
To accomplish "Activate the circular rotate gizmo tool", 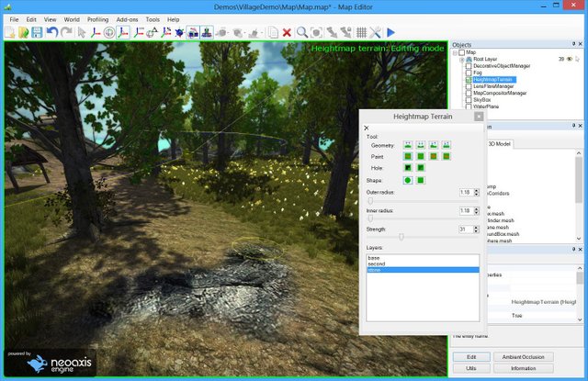I will (x=109, y=33).
